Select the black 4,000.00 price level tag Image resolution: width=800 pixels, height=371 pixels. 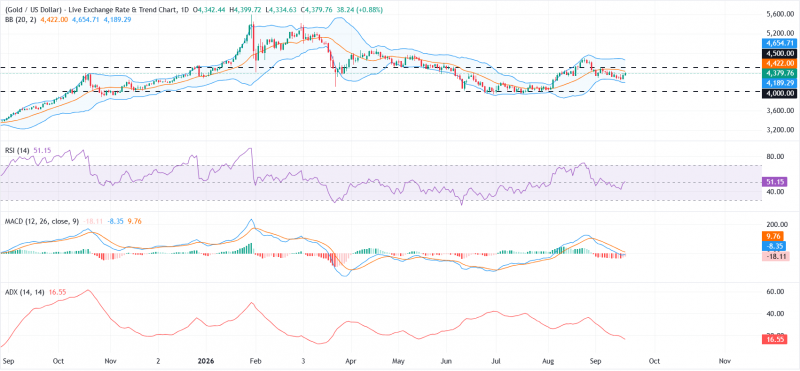[779, 93]
